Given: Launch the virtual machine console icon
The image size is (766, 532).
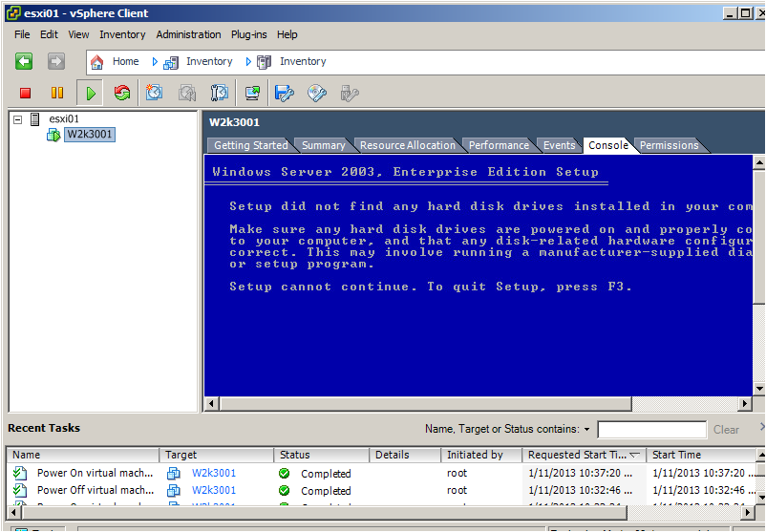Looking at the screenshot, I should coord(252,93).
